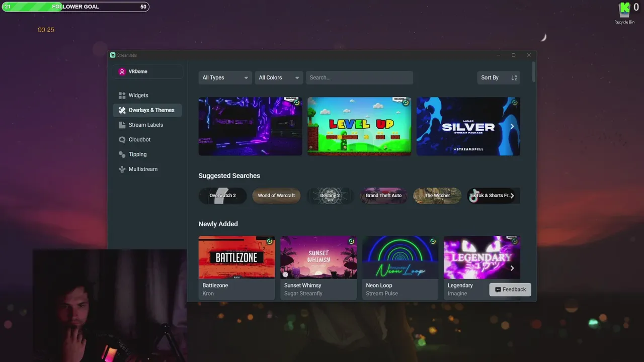Advance the featured banner carousel arrow
This screenshot has width=644, height=362.
(x=512, y=127)
